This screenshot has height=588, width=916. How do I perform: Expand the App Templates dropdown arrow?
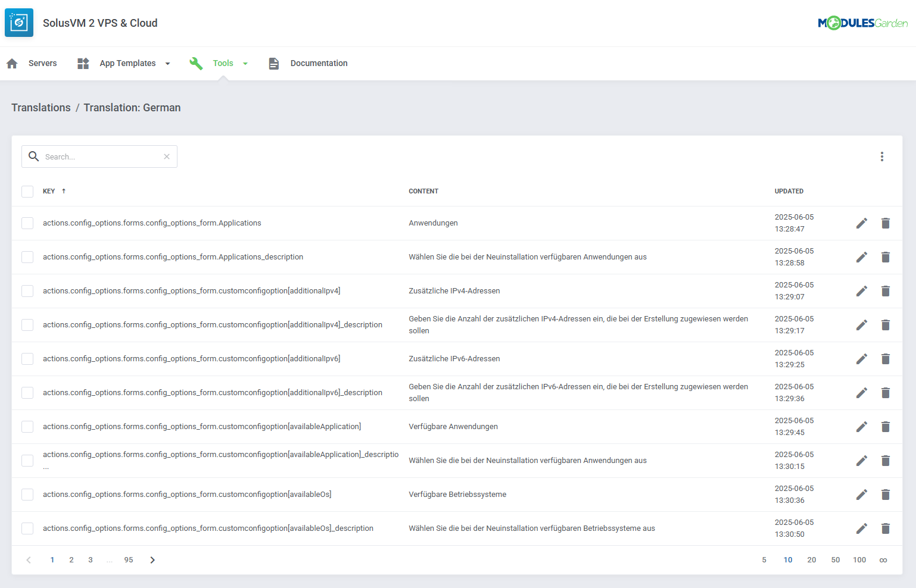coord(167,63)
